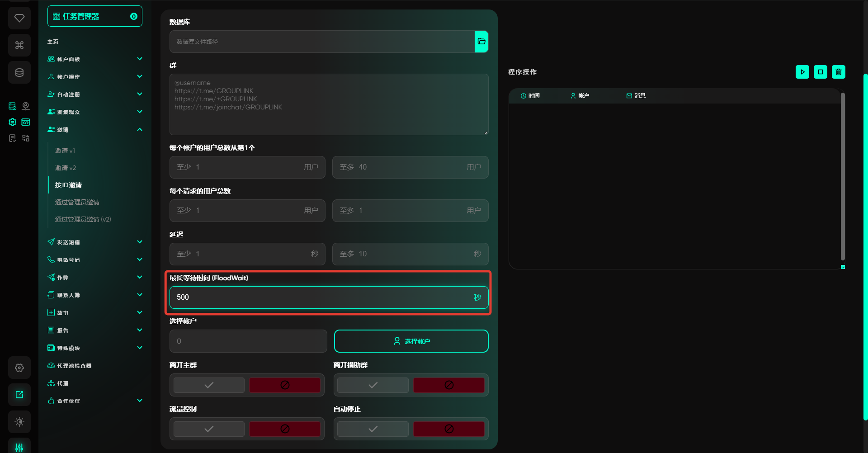Open the 邀请 v2 submenu item
This screenshot has width=868, height=453.
point(66,168)
